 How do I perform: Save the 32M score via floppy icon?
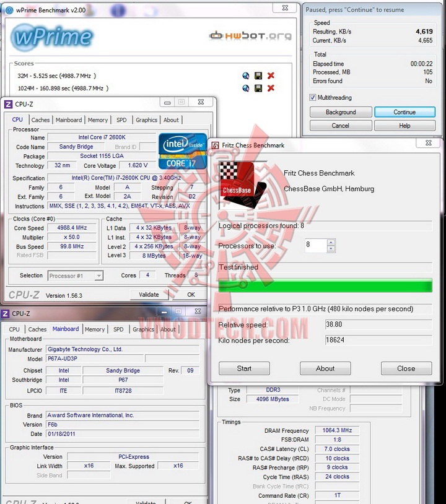[258, 76]
